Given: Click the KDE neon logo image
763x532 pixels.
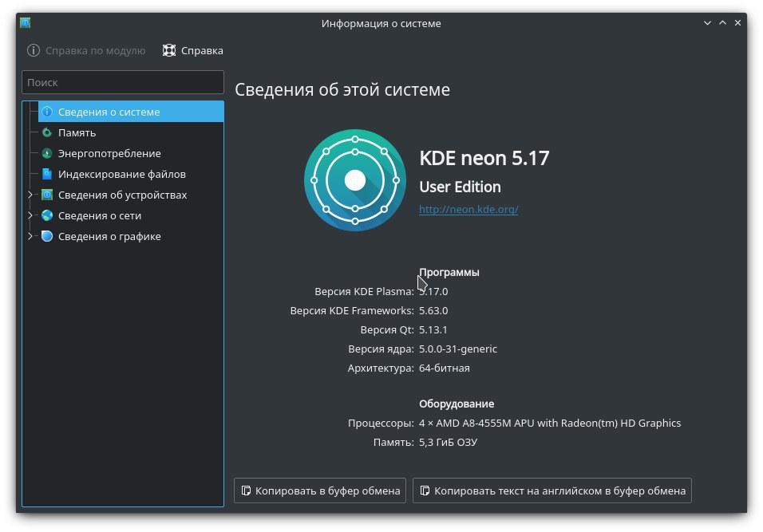Looking at the screenshot, I should click(x=355, y=180).
